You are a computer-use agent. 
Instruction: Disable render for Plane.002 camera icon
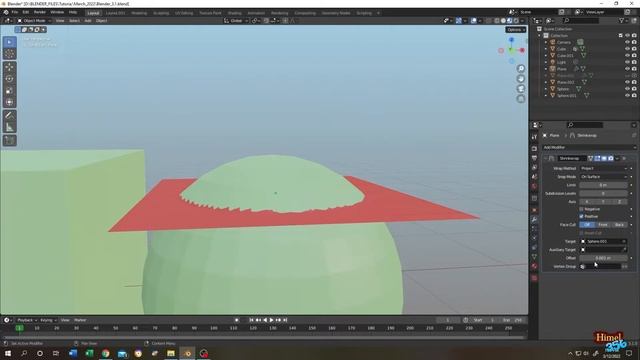[634, 82]
